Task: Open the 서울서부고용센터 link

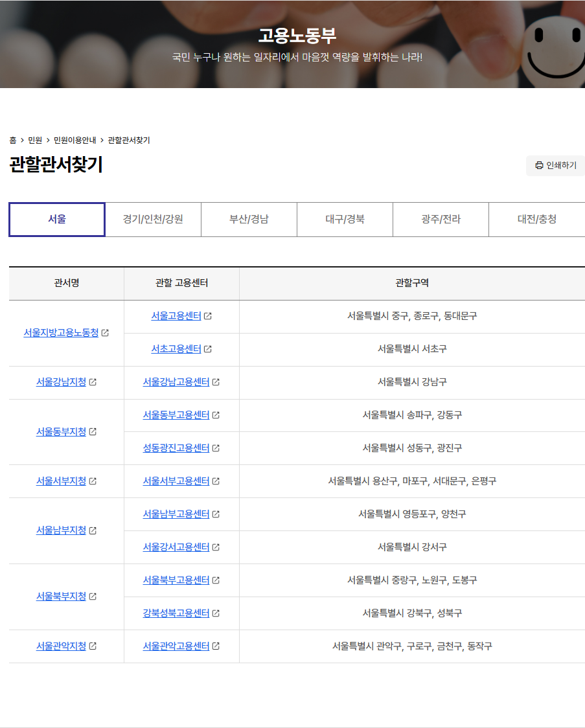Action: 177,481
